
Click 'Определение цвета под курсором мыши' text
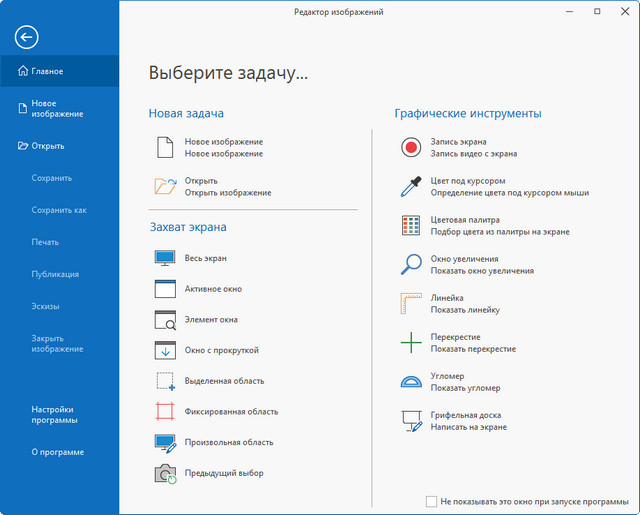tap(510, 193)
